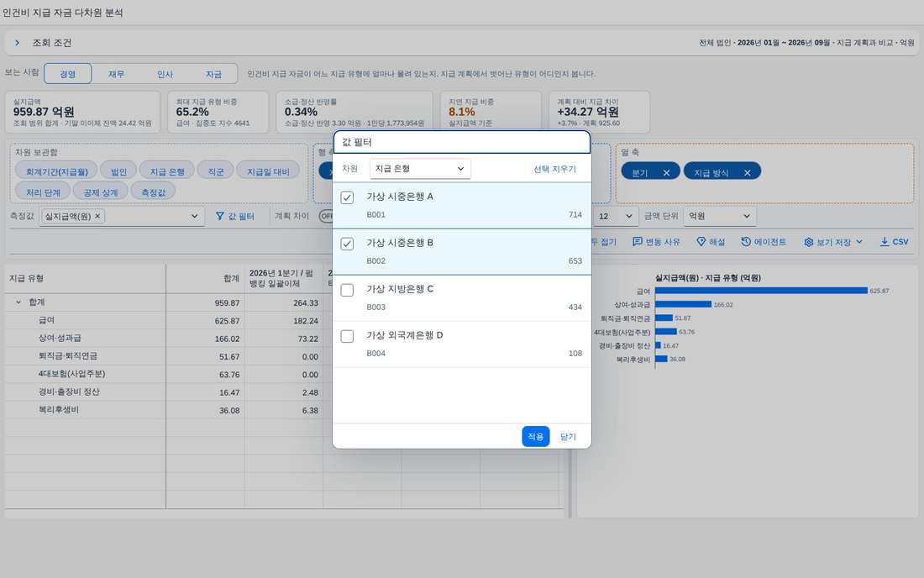Collapse the 합계 row in table

coord(18,302)
